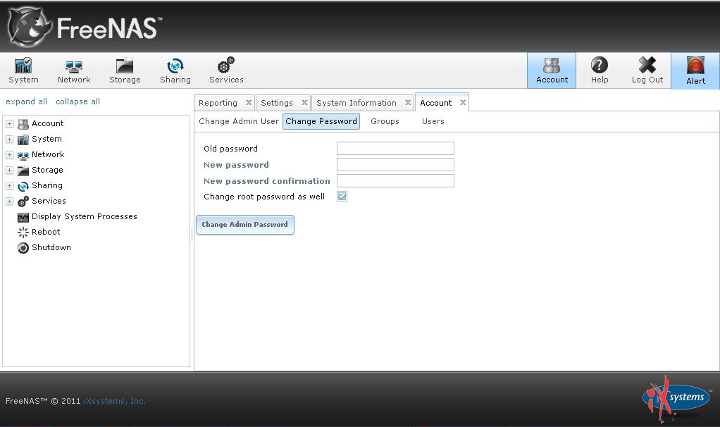Select Network icon in the tree
Viewport: 720px width, 427px height.
23,155
